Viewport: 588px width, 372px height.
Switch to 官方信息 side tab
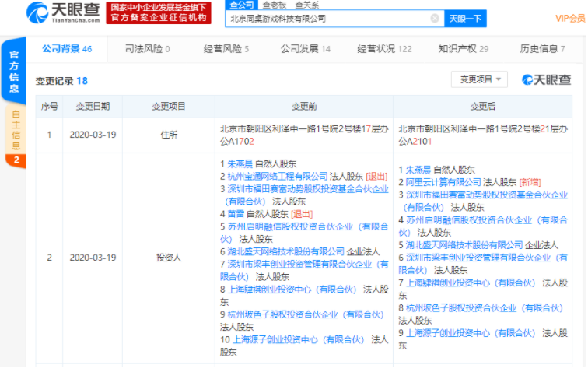[14, 72]
